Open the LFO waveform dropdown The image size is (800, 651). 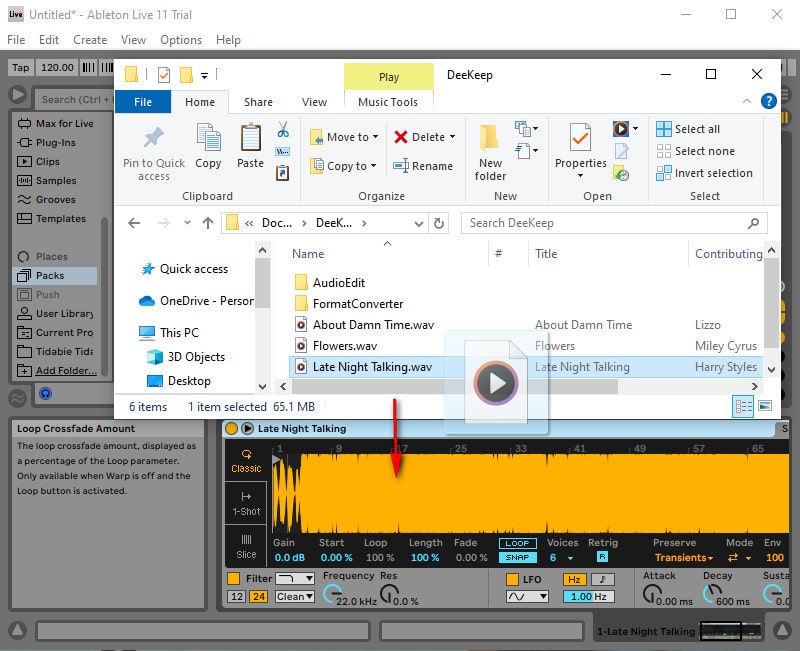527,596
